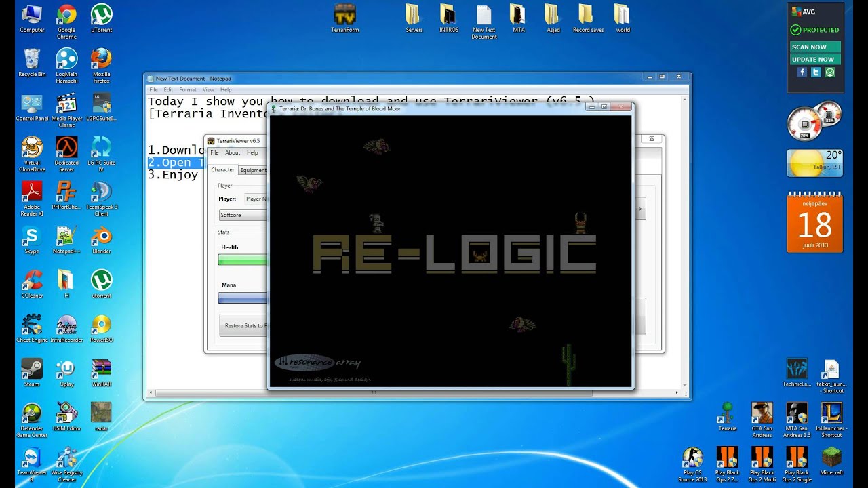The height and width of the screenshot is (488, 868).
Task: Open the File menu in TerrariViewer
Action: [214, 152]
